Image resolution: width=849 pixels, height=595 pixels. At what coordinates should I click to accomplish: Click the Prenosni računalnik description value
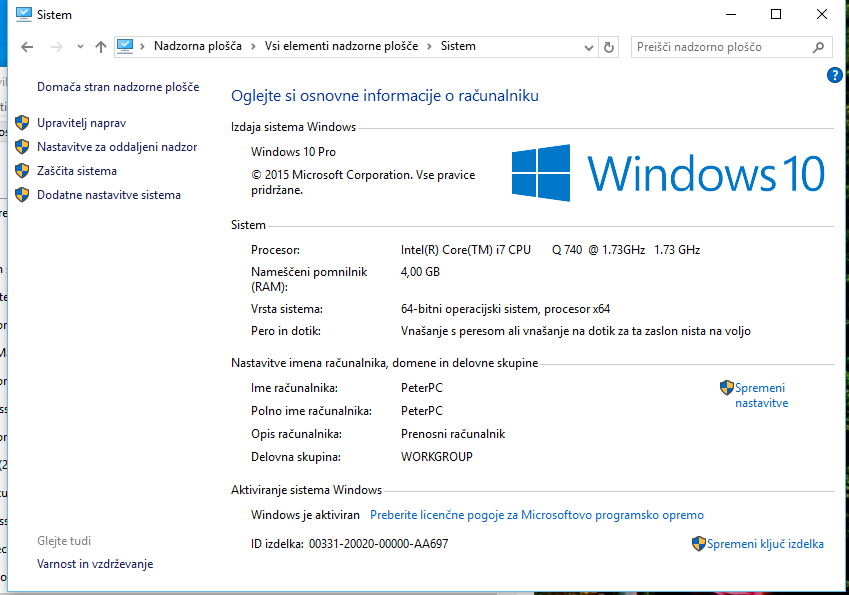point(453,434)
